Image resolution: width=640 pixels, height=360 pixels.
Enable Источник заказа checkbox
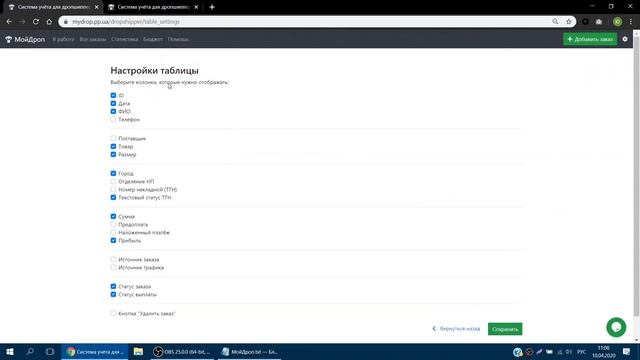(x=113, y=259)
